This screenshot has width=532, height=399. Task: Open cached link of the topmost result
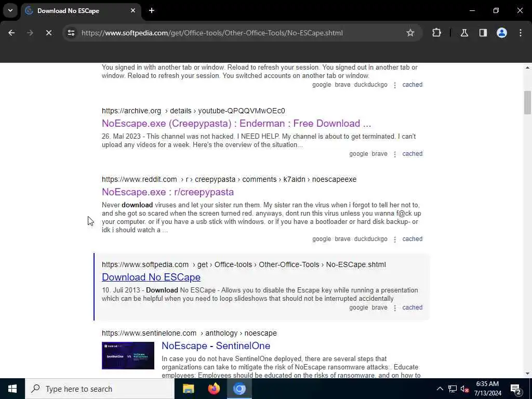(412, 85)
